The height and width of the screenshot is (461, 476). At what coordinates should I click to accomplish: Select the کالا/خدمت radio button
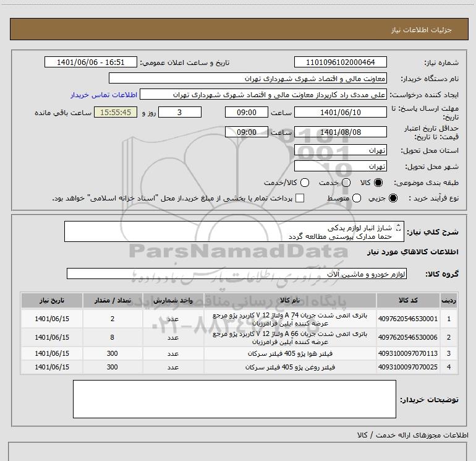coord(305,183)
